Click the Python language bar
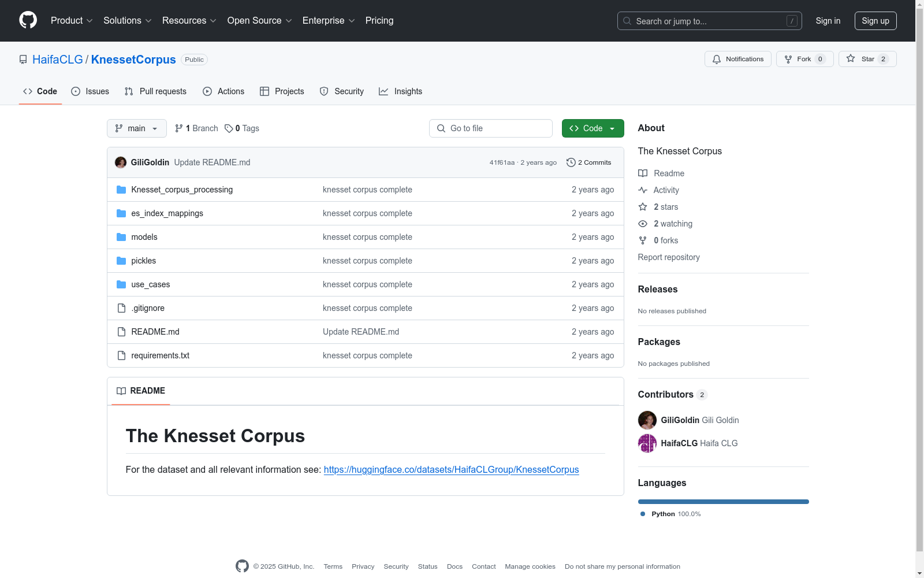Image resolution: width=924 pixels, height=578 pixels. tap(724, 502)
